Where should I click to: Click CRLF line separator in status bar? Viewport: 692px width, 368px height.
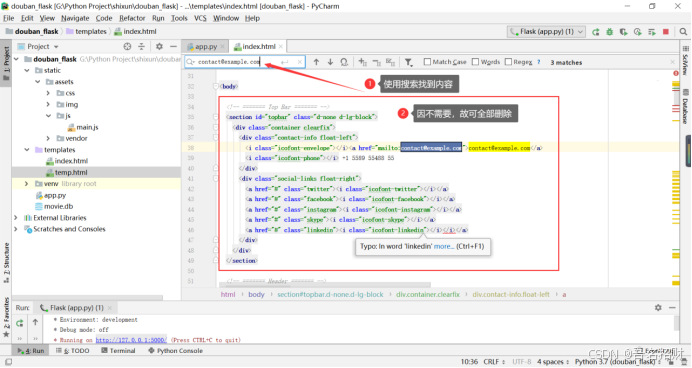(x=494, y=362)
